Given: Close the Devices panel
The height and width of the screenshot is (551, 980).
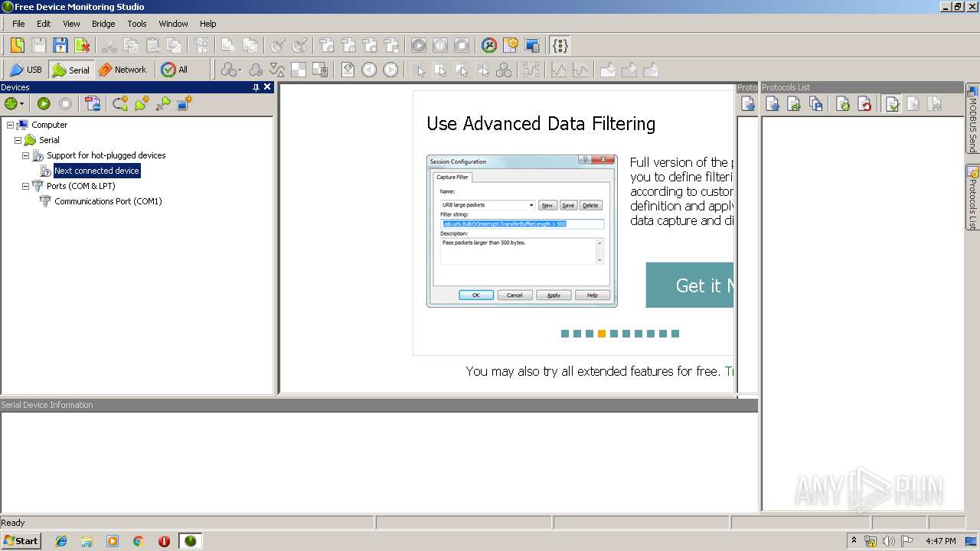Looking at the screenshot, I should (267, 87).
